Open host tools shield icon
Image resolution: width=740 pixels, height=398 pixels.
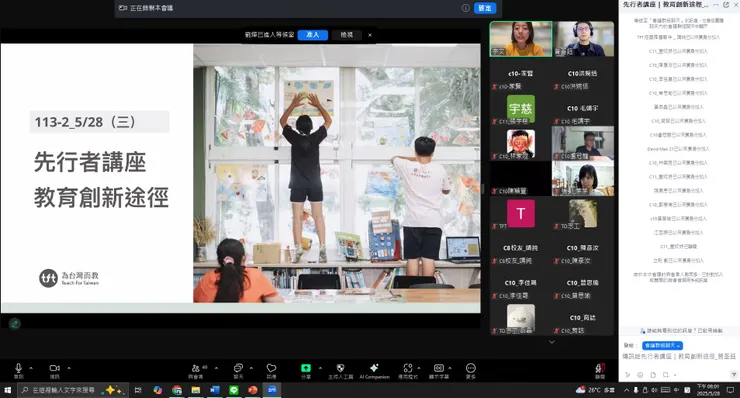point(340,368)
